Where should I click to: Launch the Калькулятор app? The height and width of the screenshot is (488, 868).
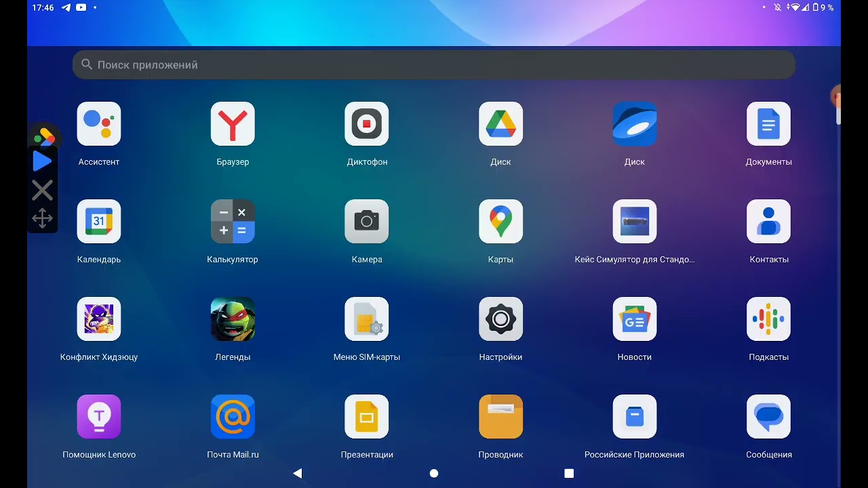tap(233, 222)
